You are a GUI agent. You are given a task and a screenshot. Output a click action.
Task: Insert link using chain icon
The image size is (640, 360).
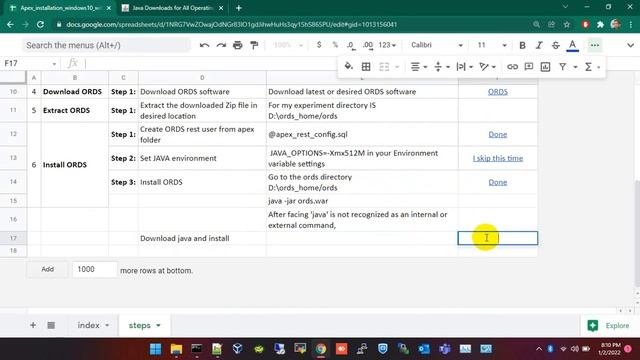(x=512, y=67)
